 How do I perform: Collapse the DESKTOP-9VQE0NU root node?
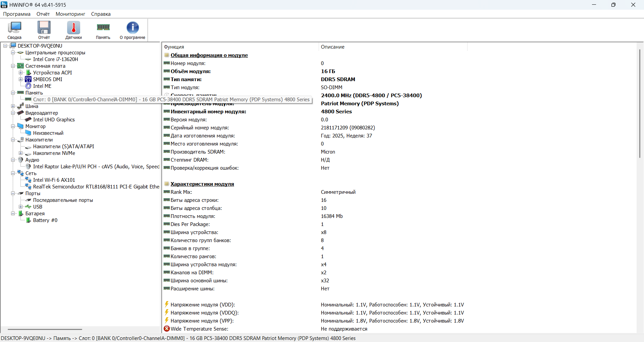coord(5,46)
